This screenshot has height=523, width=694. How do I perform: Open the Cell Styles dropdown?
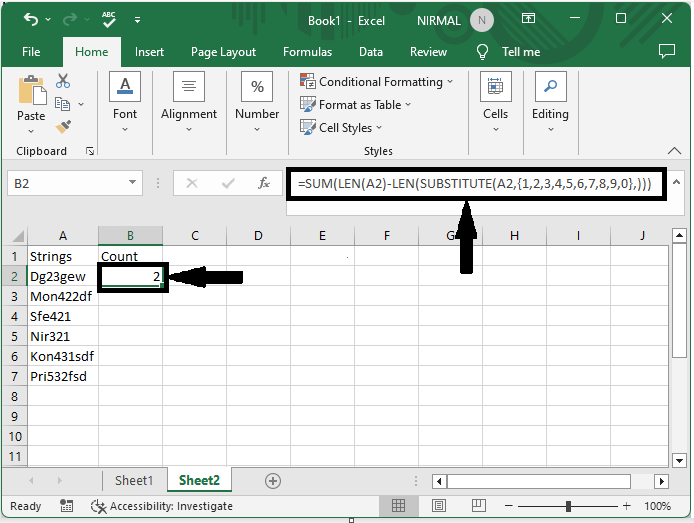pyautogui.click(x=341, y=127)
